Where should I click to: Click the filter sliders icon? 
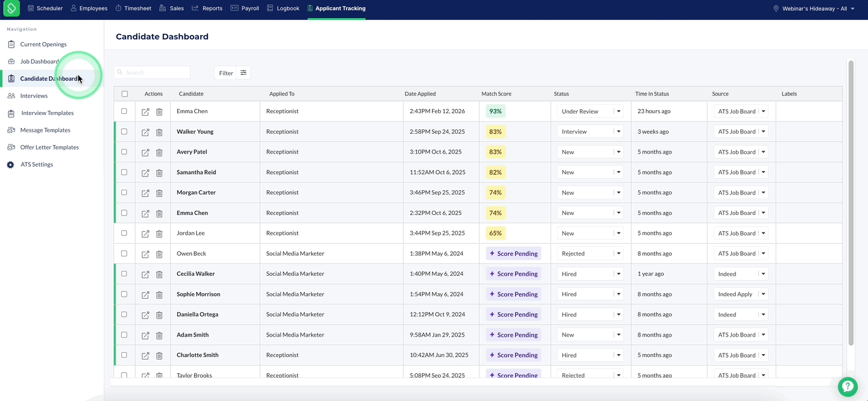[244, 73]
